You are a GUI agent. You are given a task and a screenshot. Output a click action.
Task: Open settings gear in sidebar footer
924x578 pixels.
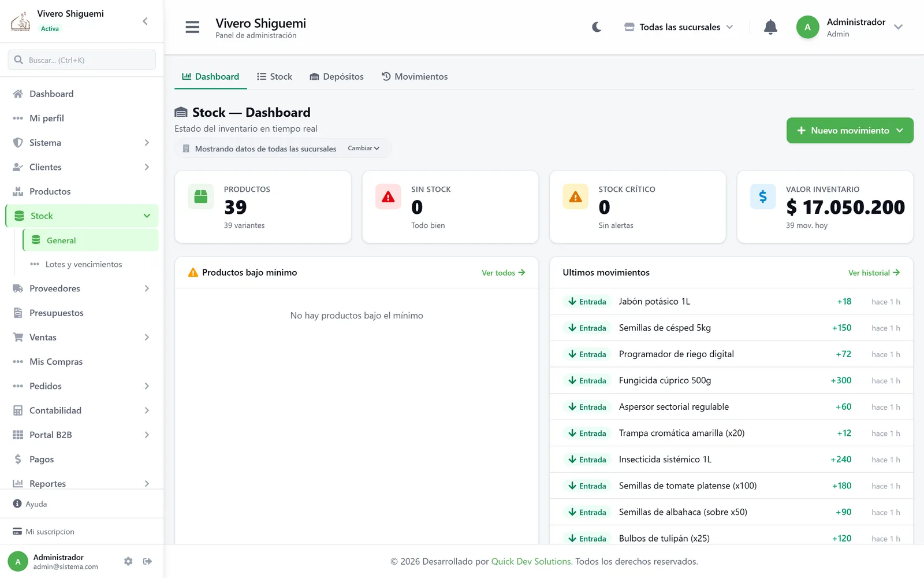[128, 561]
